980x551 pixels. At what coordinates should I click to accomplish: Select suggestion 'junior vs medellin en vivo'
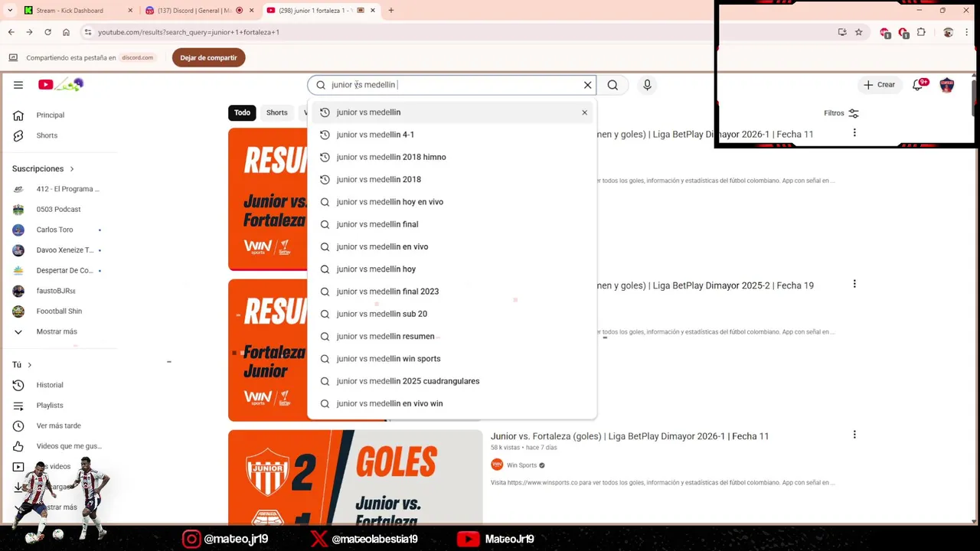pos(452,246)
